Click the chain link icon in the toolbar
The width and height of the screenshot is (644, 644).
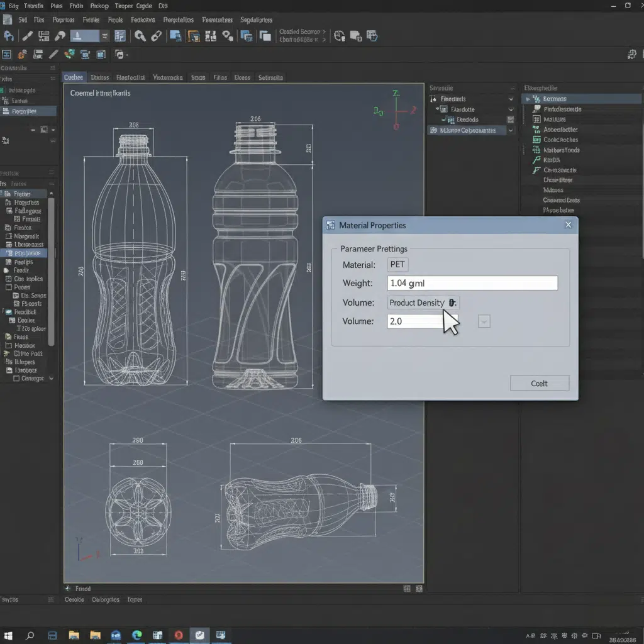(156, 36)
